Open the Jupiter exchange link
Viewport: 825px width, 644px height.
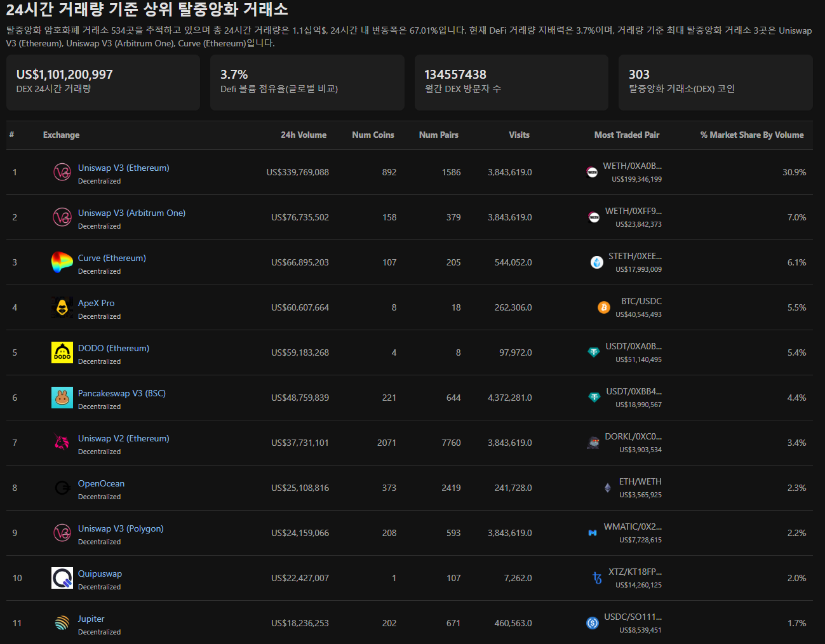pyautogui.click(x=91, y=619)
